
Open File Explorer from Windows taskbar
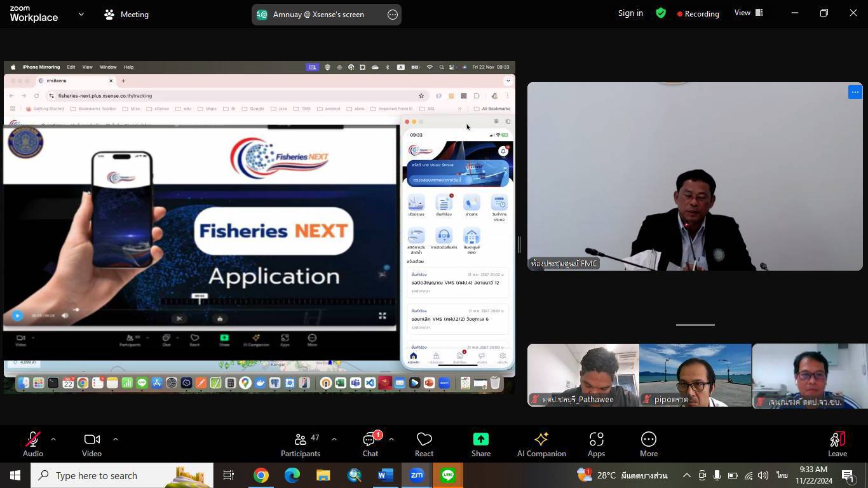[323, 475]
